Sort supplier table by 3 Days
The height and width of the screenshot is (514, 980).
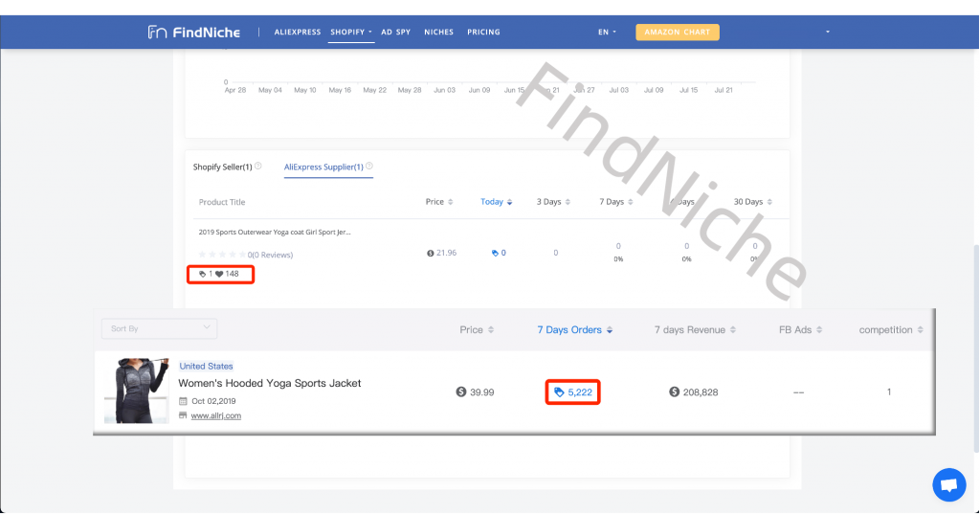click(x=553, y=202)
